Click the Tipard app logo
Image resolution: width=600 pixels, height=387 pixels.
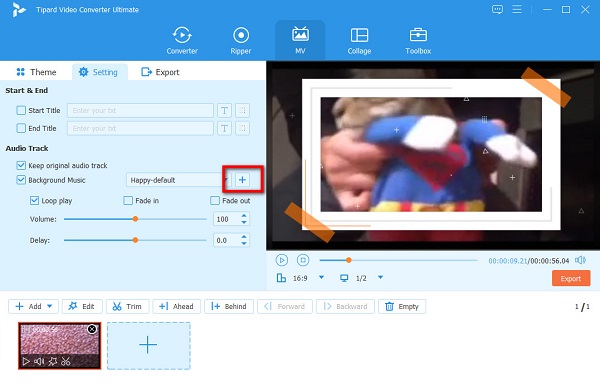[19, 10]
